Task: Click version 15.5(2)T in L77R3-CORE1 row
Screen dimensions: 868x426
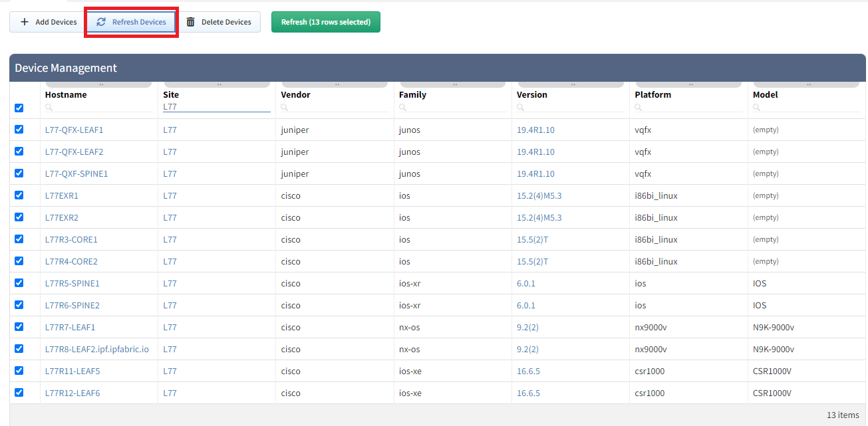Action: point(533,239)
